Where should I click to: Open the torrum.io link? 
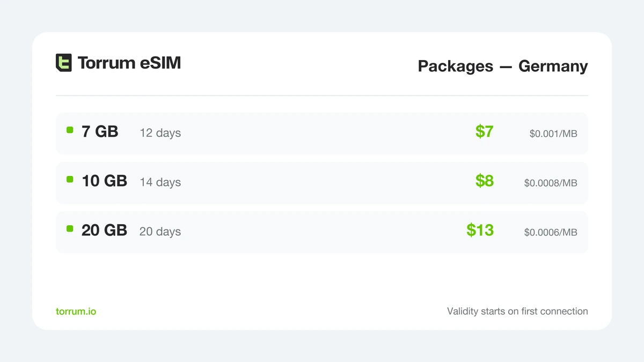point(76,311)
